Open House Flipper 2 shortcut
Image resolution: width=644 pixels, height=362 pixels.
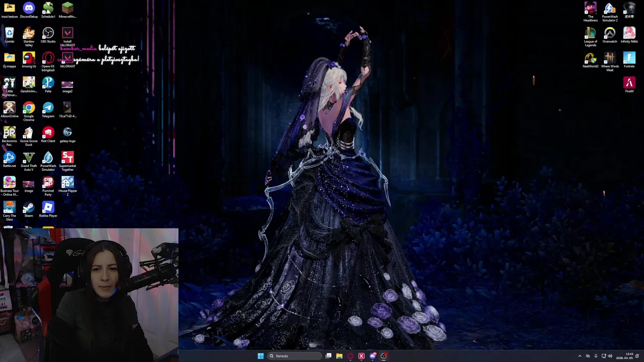[x=67, y=186]
